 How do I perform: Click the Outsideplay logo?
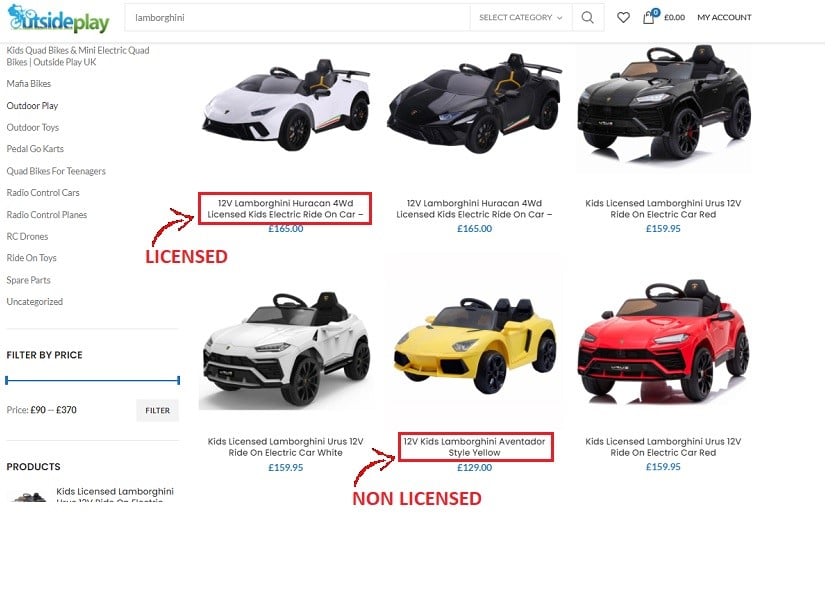click(x=58, y=19)
